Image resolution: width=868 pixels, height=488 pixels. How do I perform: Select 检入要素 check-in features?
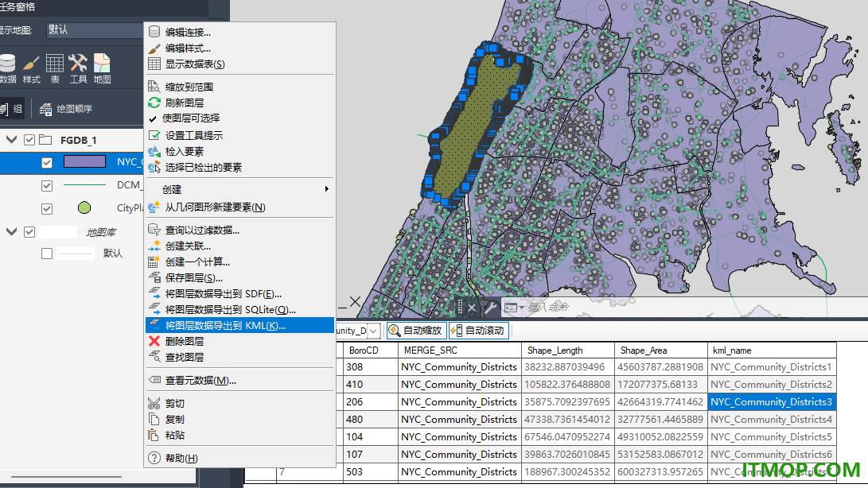(239, 151)
